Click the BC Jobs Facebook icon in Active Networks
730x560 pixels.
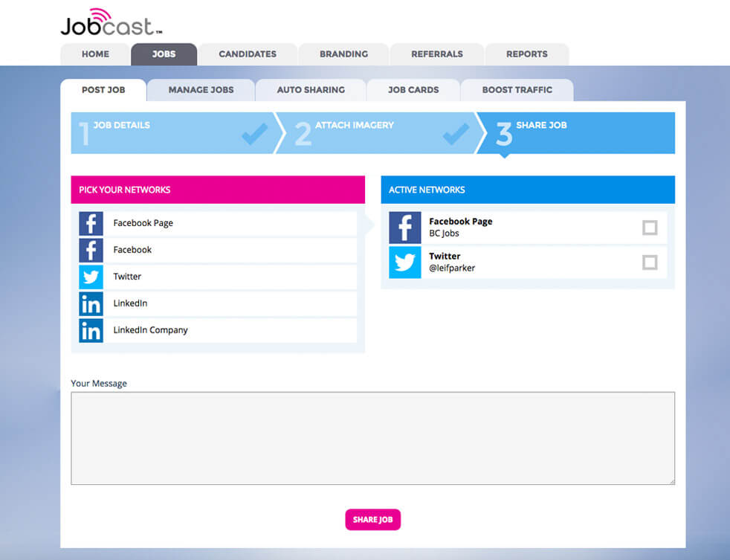[404, 228]
